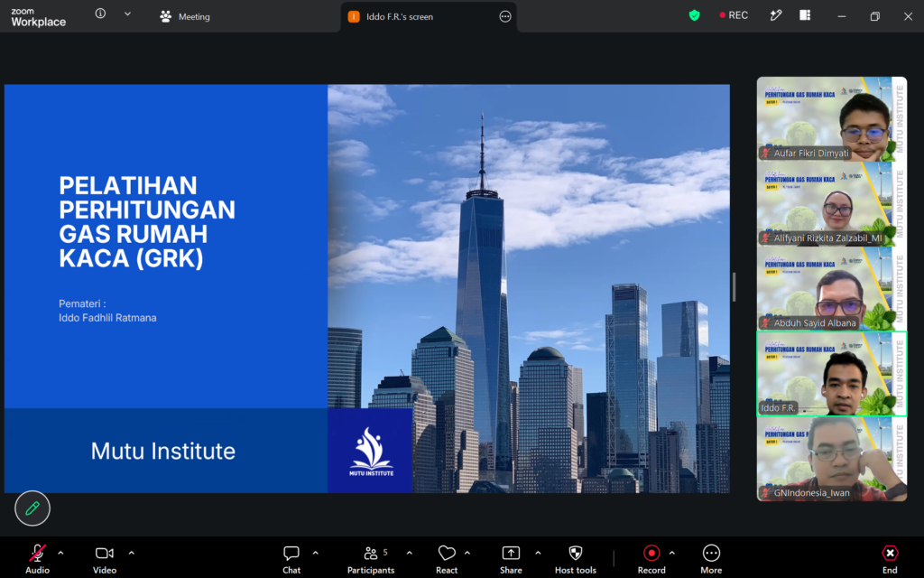Image resolution: width=924 pixels, height=578 pixels.
Task: Click the green encryption shield icon
Action: point(694,15)
